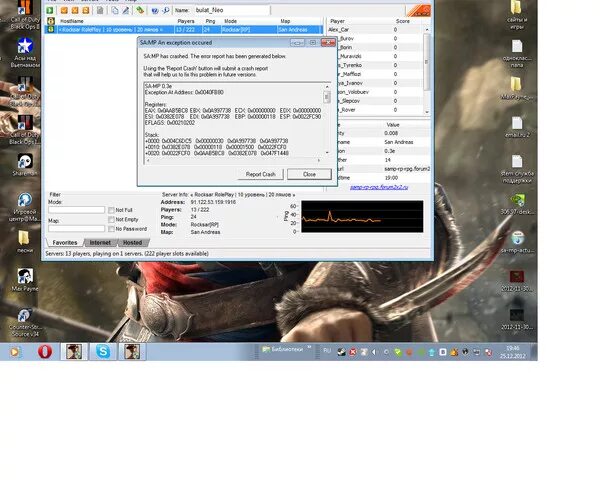
Task: Expand the Библиотеки taskbar toolbar chevron
Action: (309, 348)
